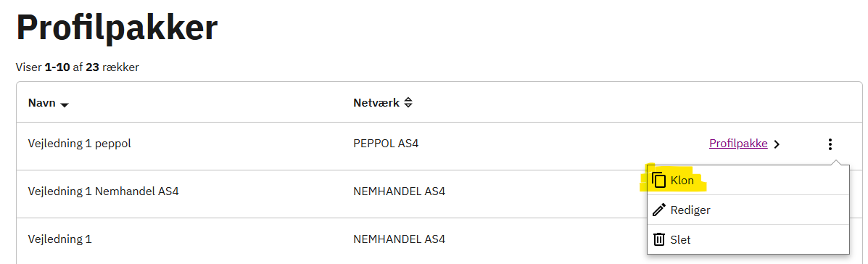This screenshot has width=868, height=264.
Task: Click NEMHANDEL AS4 in the Vejledning 1 Nemhandel AS4 row
Action: (399, 192)
